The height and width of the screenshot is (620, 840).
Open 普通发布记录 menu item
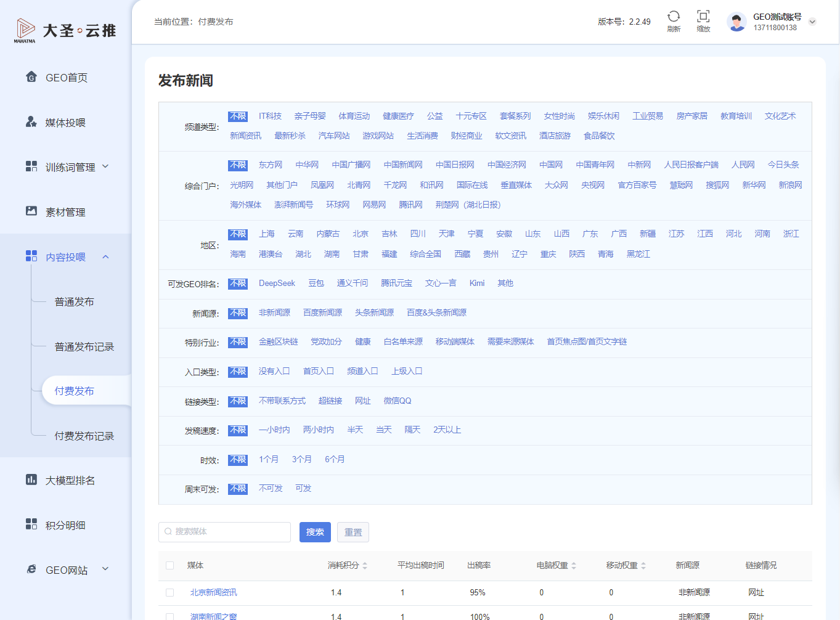point(84,347)
